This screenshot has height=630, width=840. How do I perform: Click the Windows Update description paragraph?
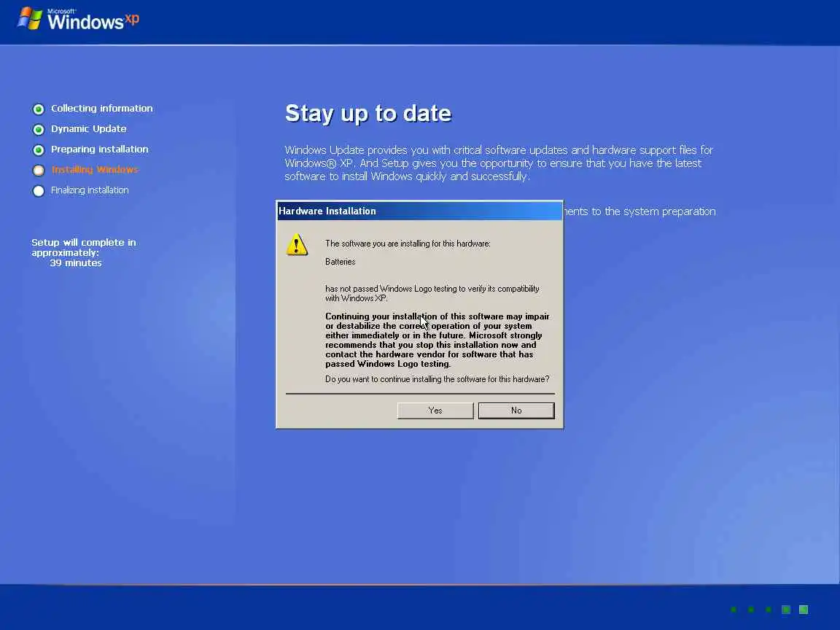tap(499, 163)
